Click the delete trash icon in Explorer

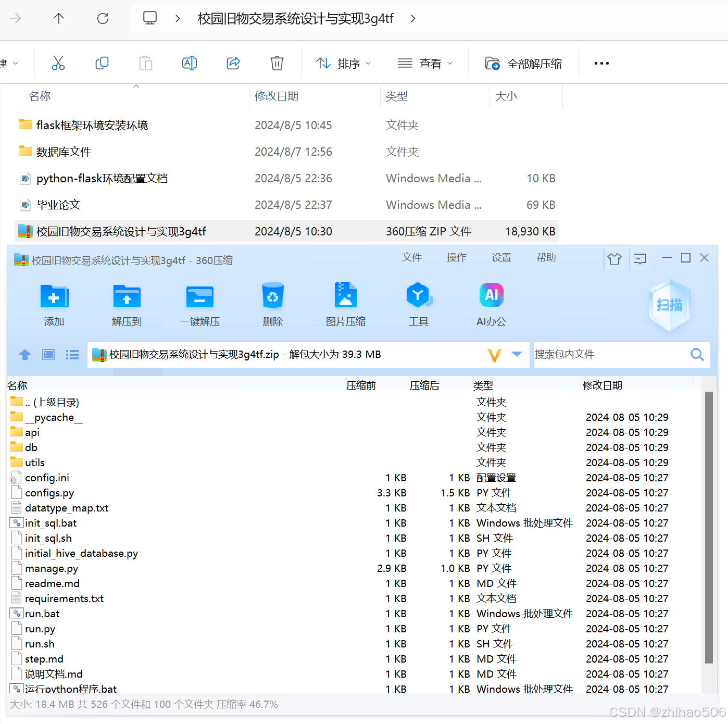click(277, 64)
